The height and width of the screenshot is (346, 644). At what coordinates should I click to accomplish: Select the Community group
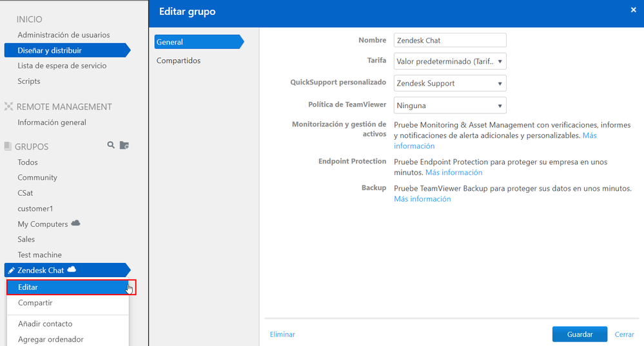click(37, 177)
